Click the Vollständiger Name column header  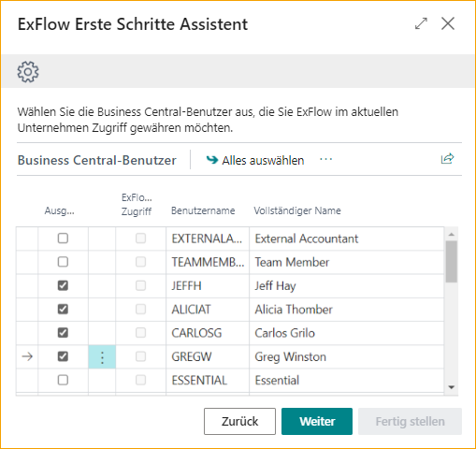(297, 210)
